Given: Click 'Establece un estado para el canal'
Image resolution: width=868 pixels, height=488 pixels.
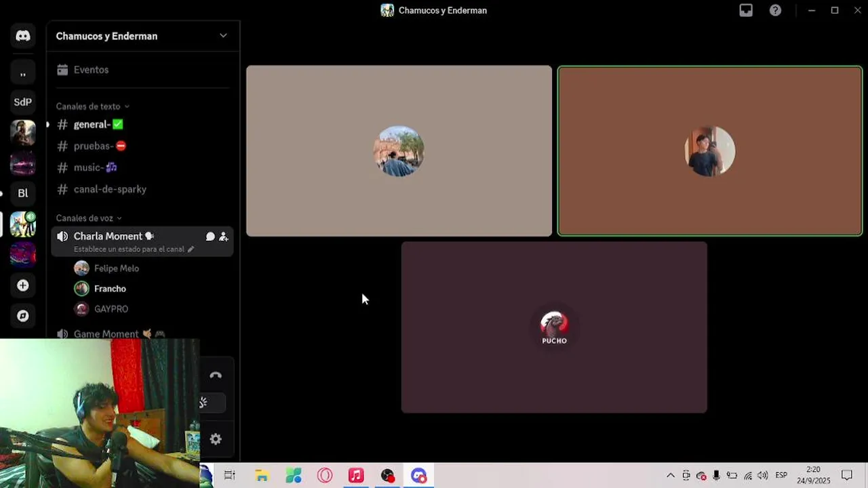Looking at the screenshot, I should click(129, 249).
